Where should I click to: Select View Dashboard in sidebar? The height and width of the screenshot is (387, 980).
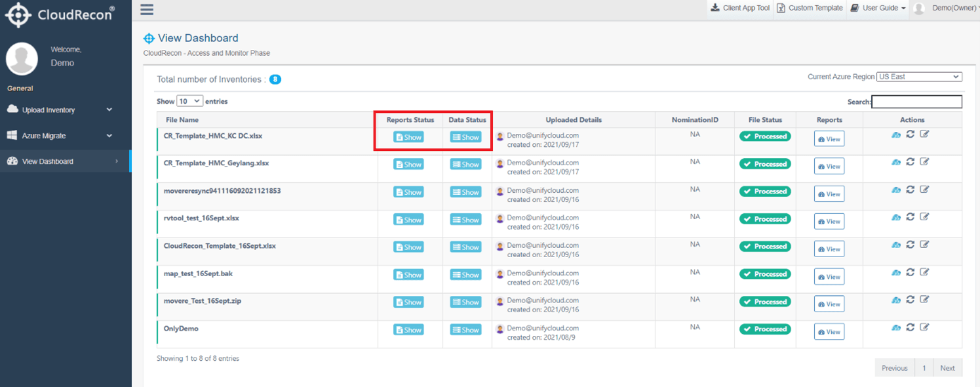(x=66, y=161)
